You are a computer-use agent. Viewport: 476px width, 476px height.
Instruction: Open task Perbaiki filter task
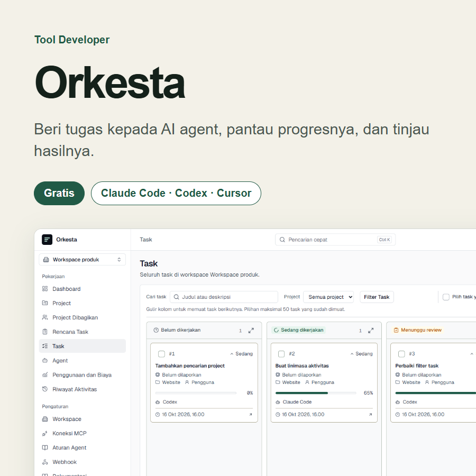tap(417, 366)
